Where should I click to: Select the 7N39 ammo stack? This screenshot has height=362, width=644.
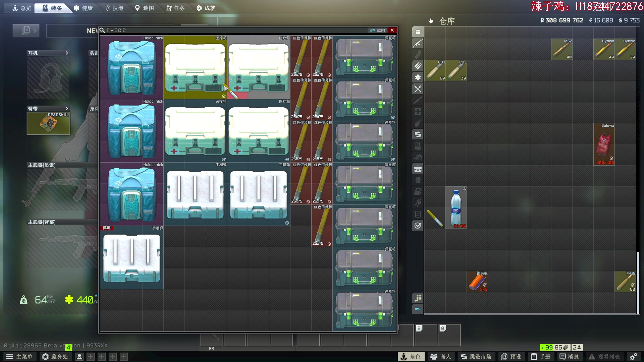[625, 282]
